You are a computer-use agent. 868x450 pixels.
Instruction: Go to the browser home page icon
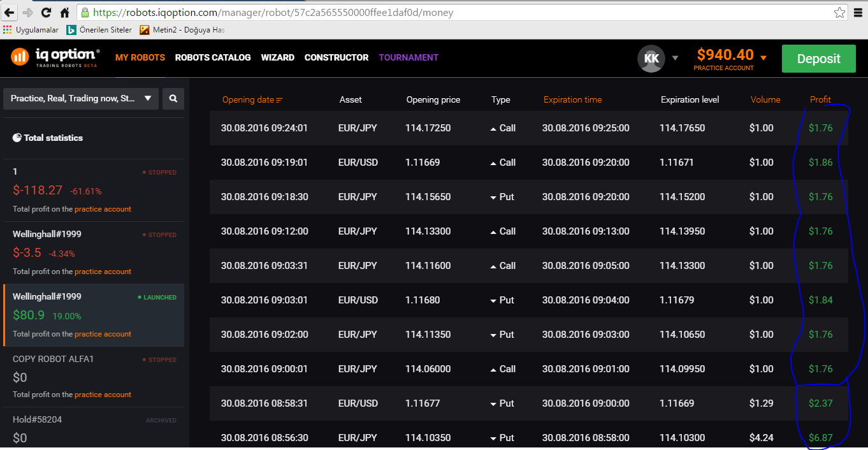(64, 12)
